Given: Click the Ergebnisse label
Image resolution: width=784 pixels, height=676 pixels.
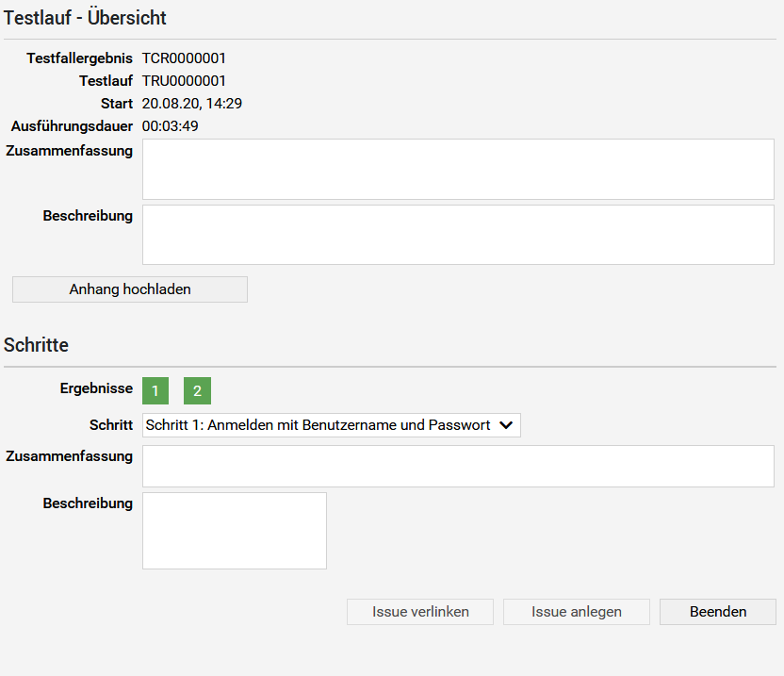Looking at the screenshot, I should (x=96, y=388).
